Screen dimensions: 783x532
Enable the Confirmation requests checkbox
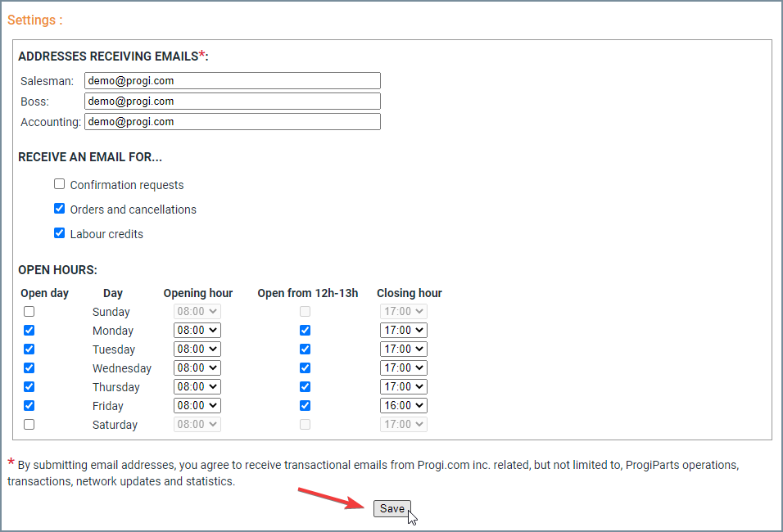tap(59, 183)
